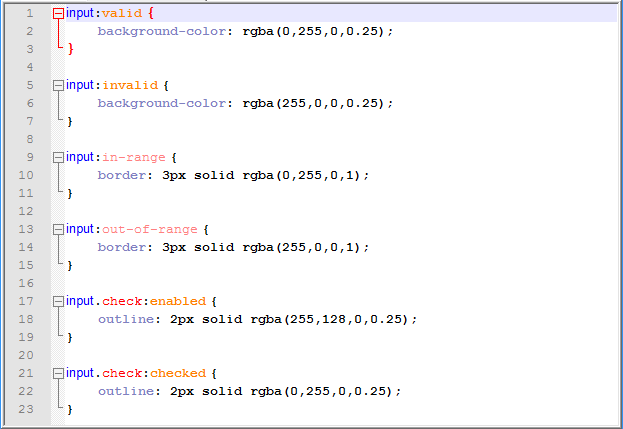
Task: Collapse the input:valid rule fold marker
Action: [x=58, y=14]
